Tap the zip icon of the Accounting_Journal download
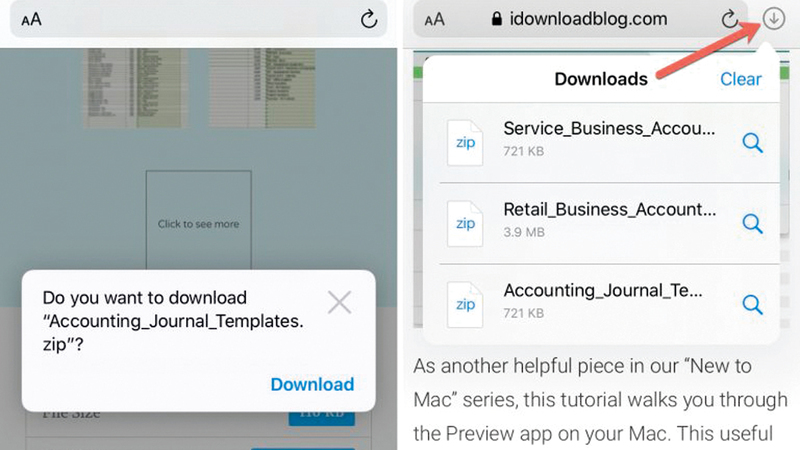Viewport: 800px width, 450px height. [x=466, y=304]
